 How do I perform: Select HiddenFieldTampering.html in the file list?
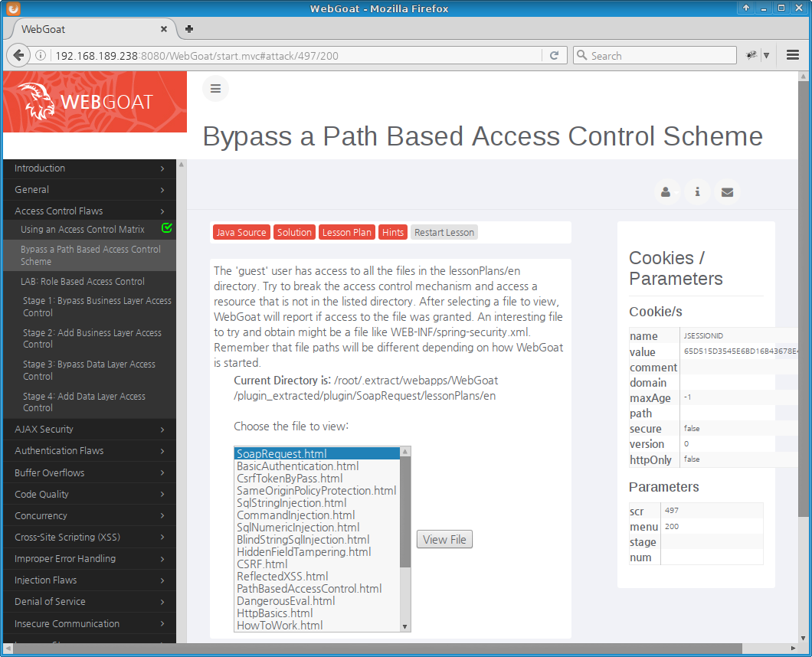(317, 552)
